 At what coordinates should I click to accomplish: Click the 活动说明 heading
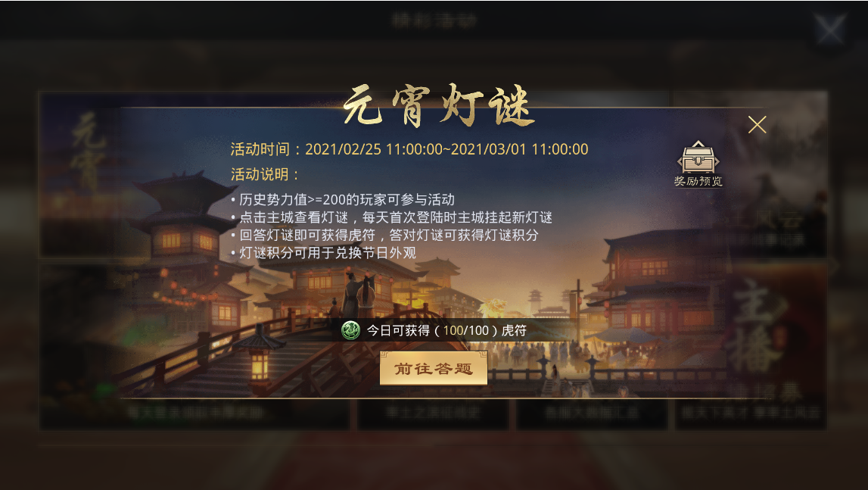[265, 175]
